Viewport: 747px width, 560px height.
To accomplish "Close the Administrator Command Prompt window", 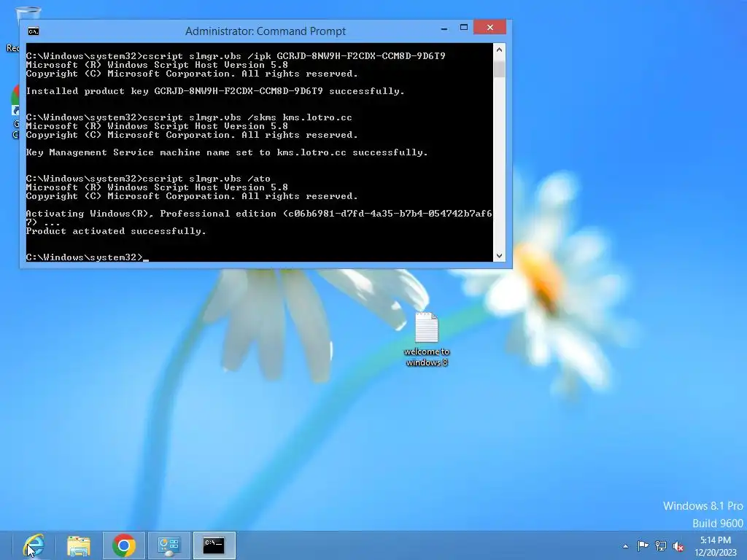I will (x=489, y=28).
